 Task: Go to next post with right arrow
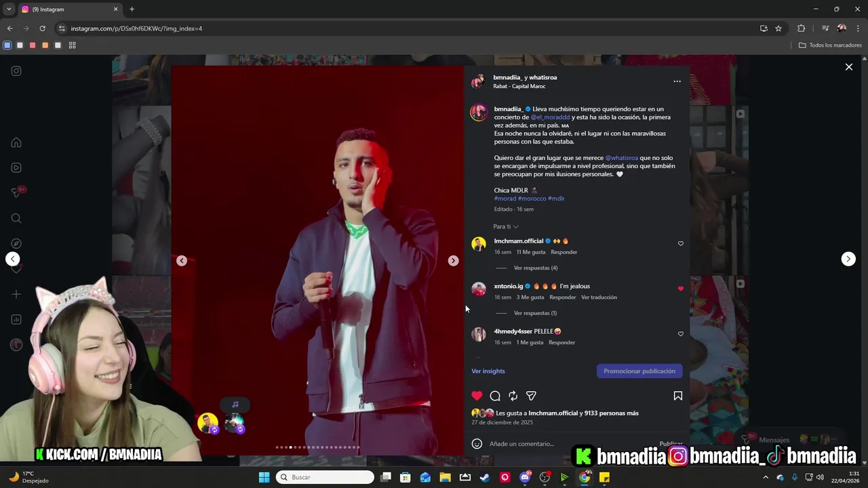(848, 259)
